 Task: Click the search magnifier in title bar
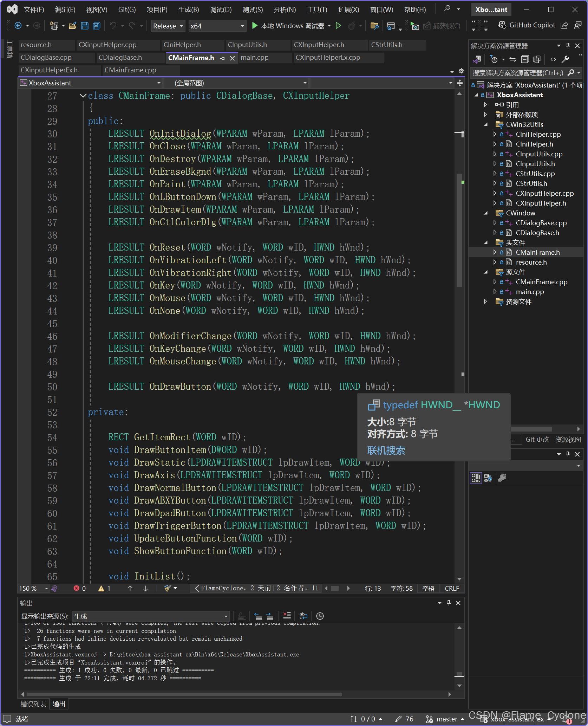tap(447, 9)
